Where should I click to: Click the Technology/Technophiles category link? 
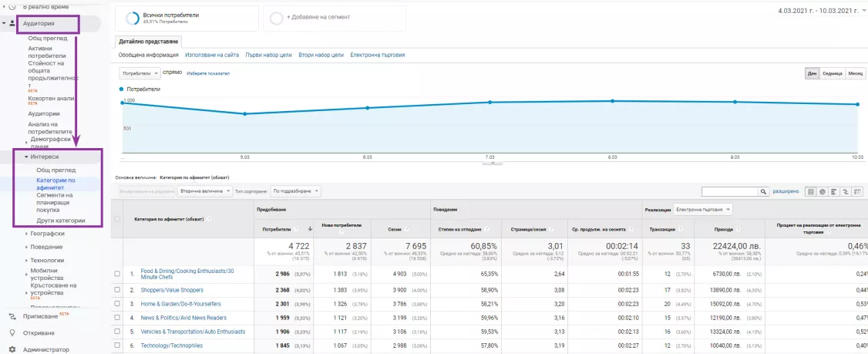click(x=172, y=346)
